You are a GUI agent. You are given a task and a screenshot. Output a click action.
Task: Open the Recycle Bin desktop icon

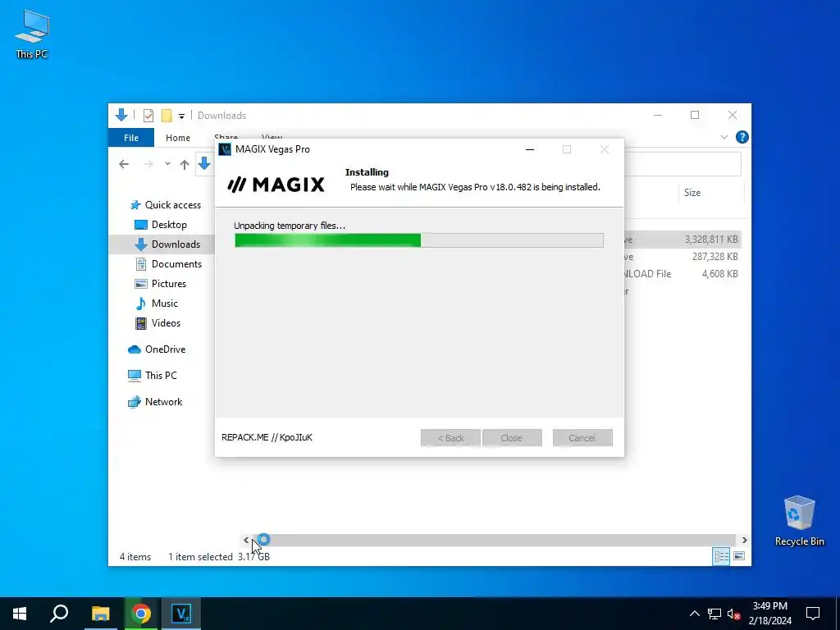tap(799, 521)
